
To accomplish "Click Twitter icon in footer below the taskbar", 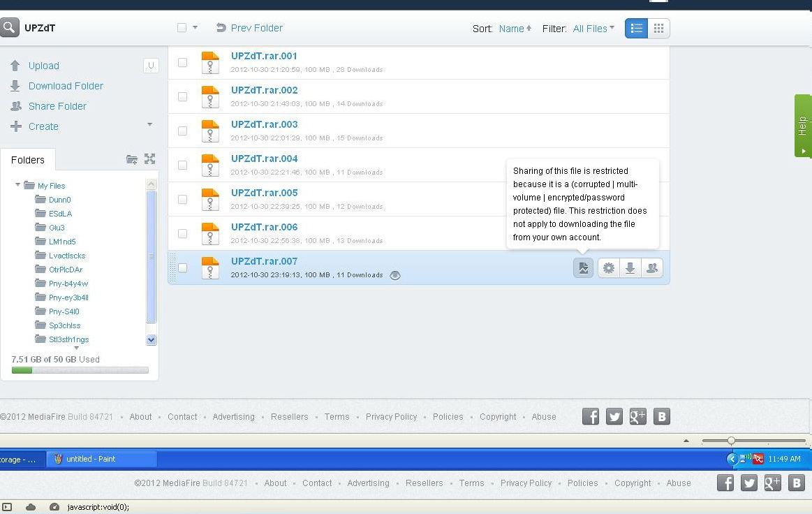I will pyautogui.click(x=749, y=483).
